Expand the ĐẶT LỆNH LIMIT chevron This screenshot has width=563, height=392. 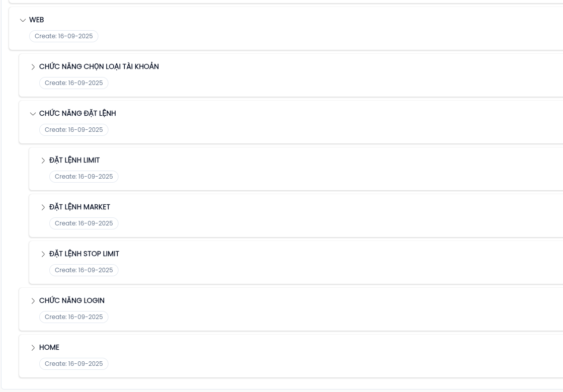(43, 161)
